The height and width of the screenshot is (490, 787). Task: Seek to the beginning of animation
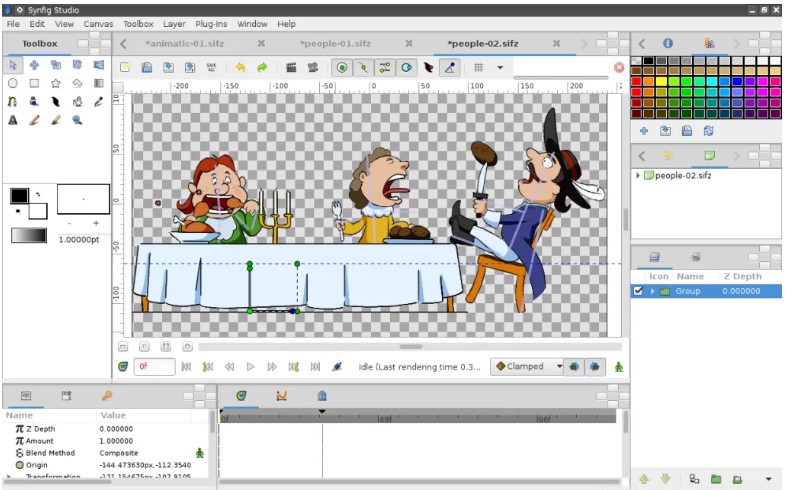pos(186,367)
